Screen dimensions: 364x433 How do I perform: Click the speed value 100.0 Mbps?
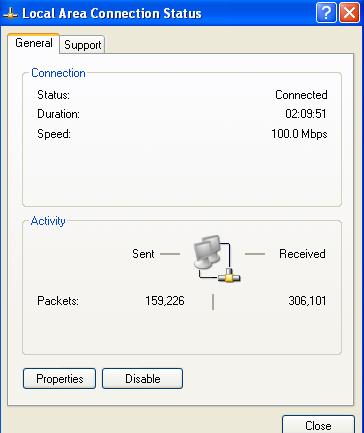[x=299, y=134]
